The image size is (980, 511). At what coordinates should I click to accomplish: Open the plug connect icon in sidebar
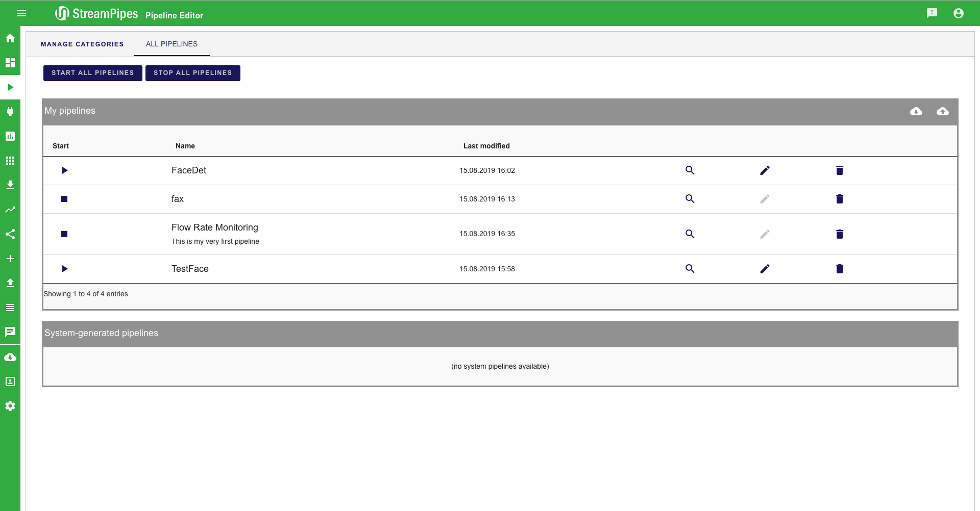pyautogui.click(x=10, y=112)
